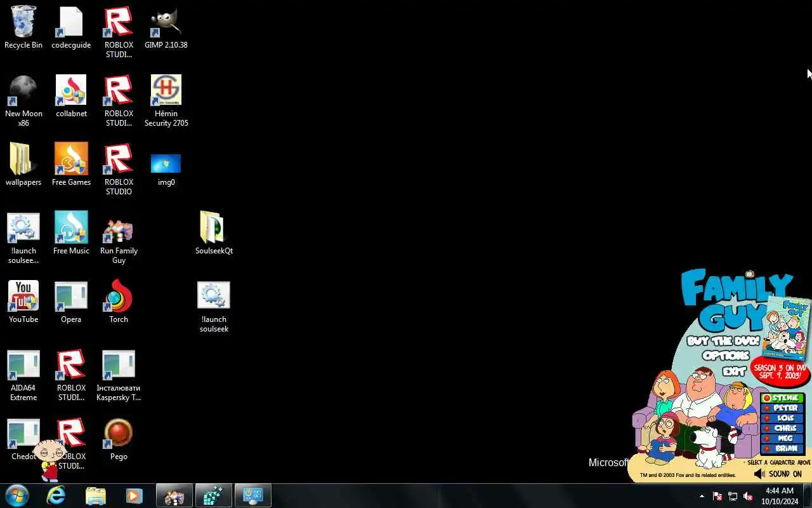Select the ROBLOX STUDIO desktop icon
Image resolution: width=812 pixels, height=508 pixels.
[x=119, y=169]
